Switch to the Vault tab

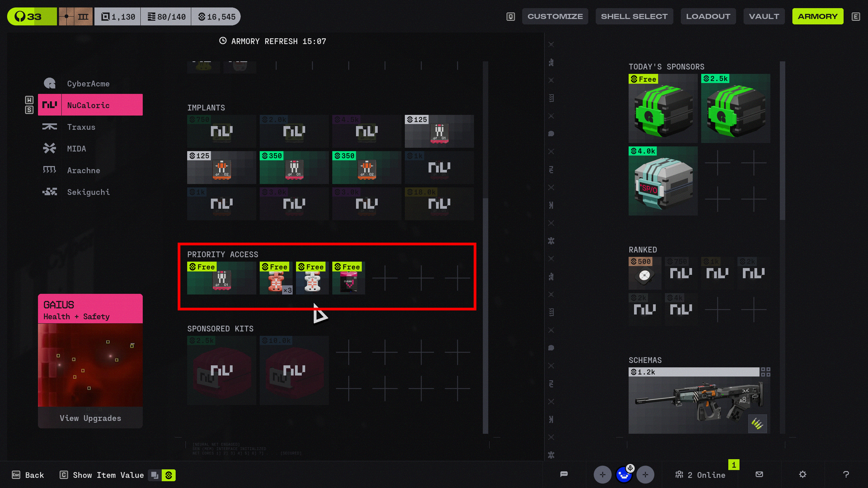coord(764,16)
